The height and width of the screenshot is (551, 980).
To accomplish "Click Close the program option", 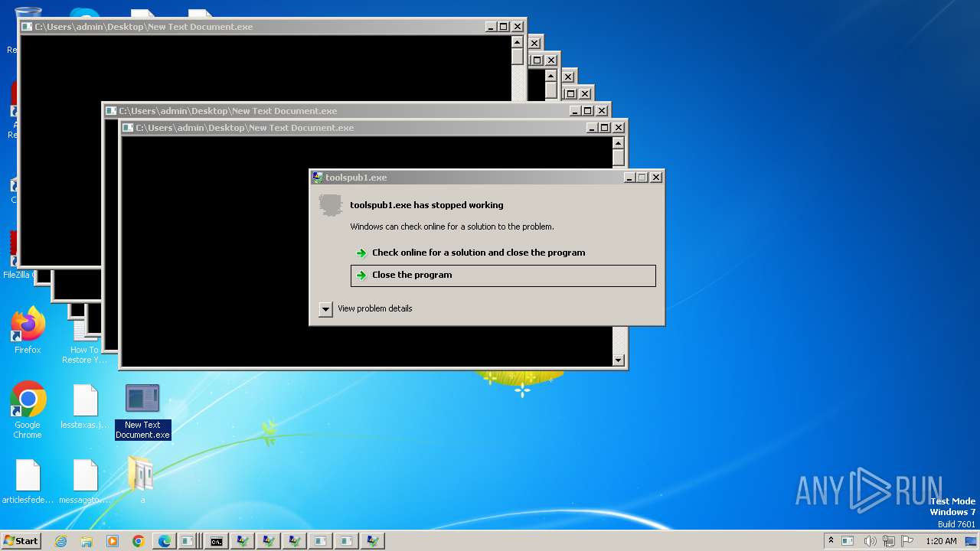I will [503, 275].
